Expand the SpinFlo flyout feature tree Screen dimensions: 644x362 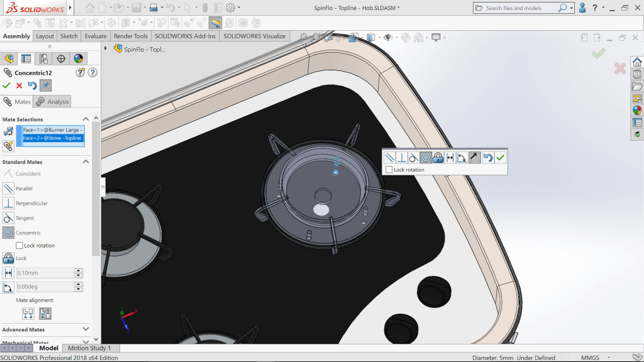[x=106, y=48]
